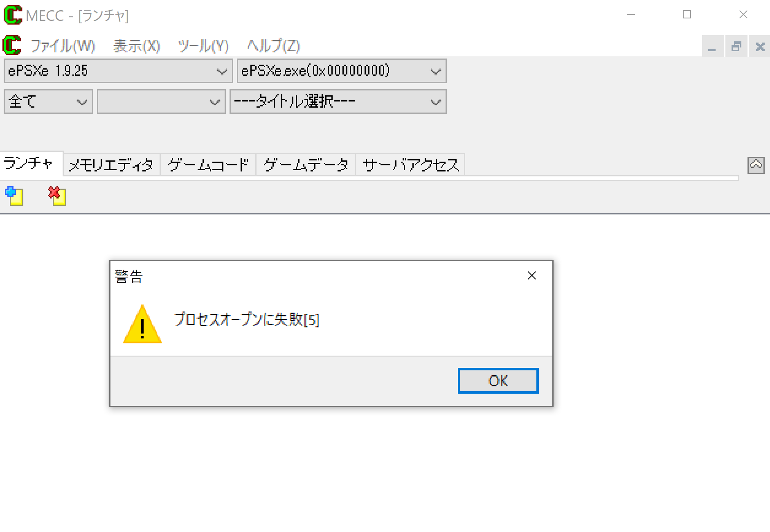Switch to the ゲームコード tab

tap(208, 165)
